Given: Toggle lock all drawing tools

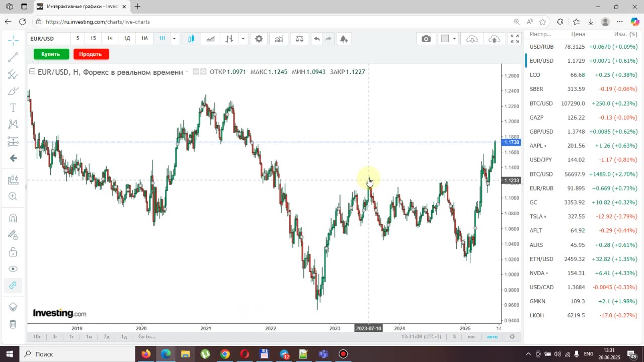Looking at the screenshot, I should coord(13,252).
